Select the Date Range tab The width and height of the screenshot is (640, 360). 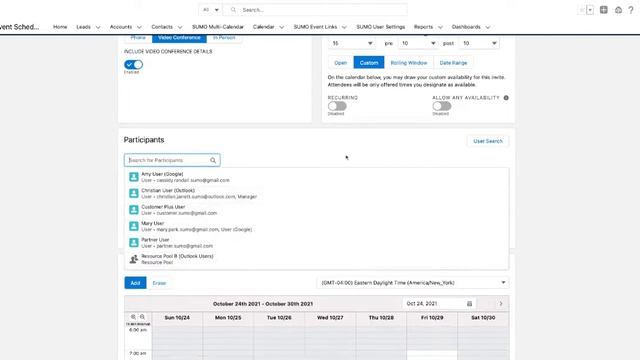pyautogui.click(x=453, y=63)
